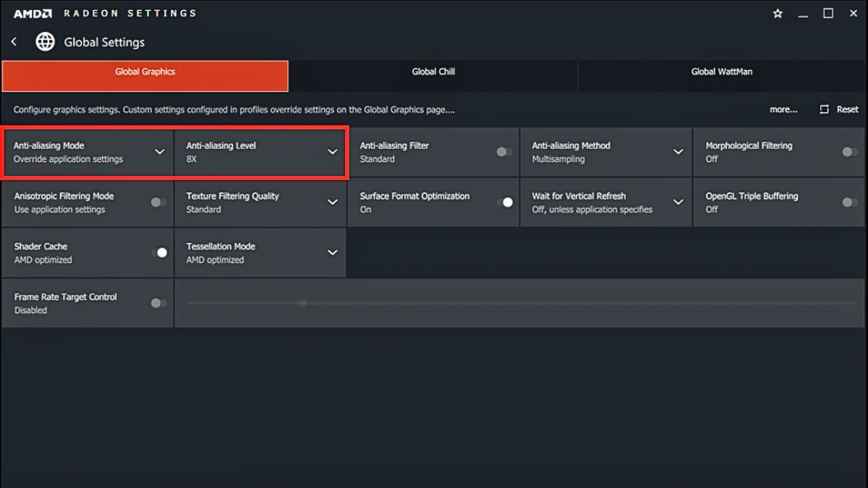
Task: Click the more... link
Action: coord(783,109)
